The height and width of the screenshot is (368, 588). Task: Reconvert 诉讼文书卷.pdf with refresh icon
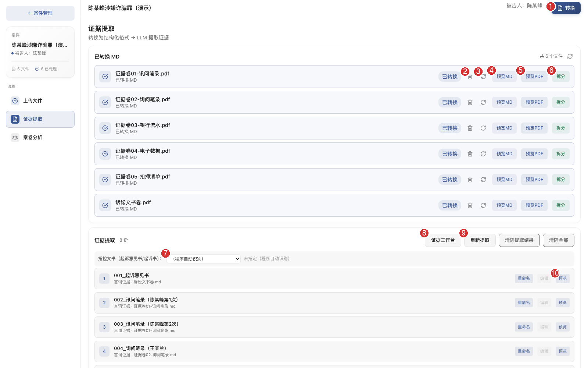click(483, 205)
